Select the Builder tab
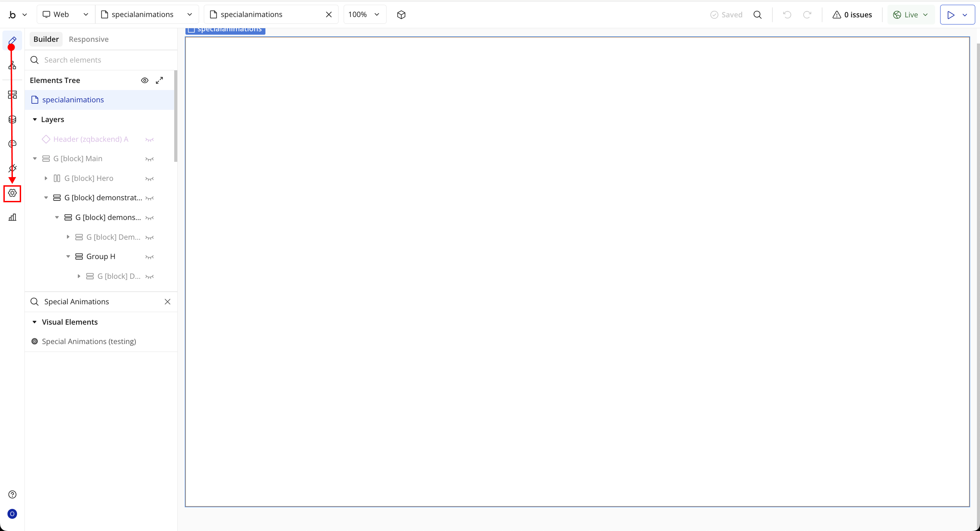 click(46, 39)
